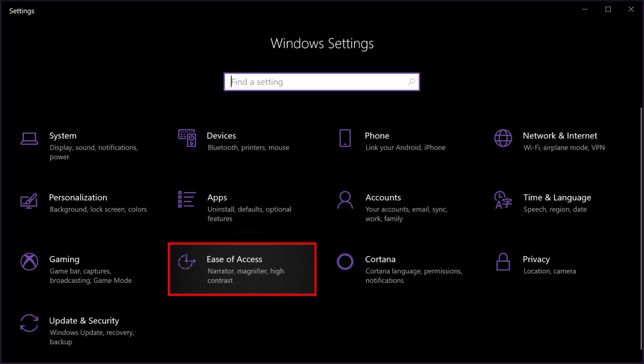Open Phone settings via the phone icon
Screen dimensions: 644x364
(344, 139)
